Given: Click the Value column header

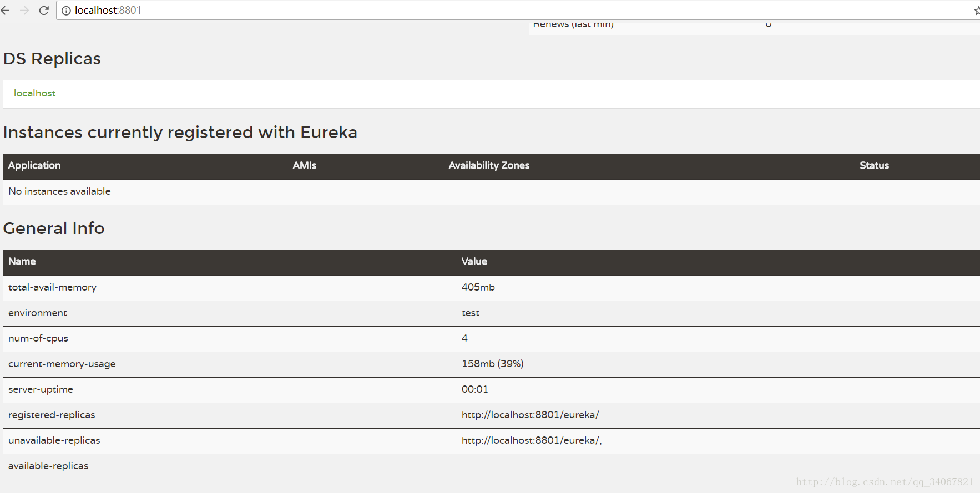Looking at the screenshot, I should pyautogui.click(x=474, y=261).
